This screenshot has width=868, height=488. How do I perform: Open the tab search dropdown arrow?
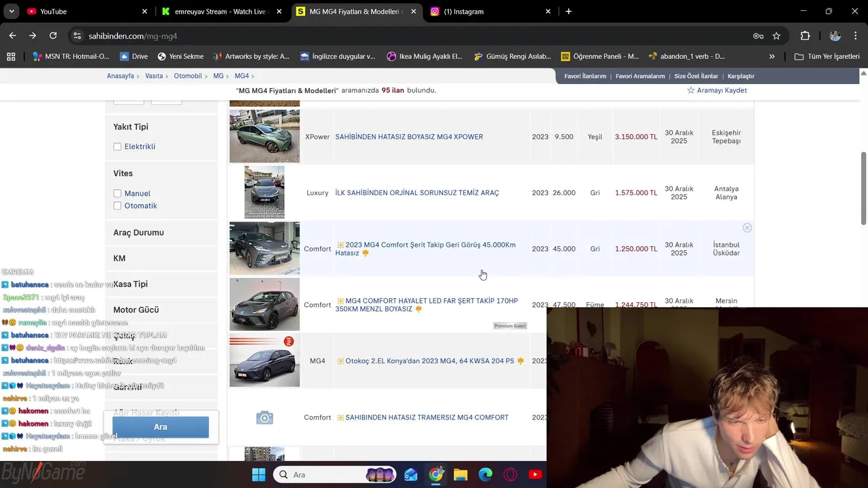coord(12,12)
